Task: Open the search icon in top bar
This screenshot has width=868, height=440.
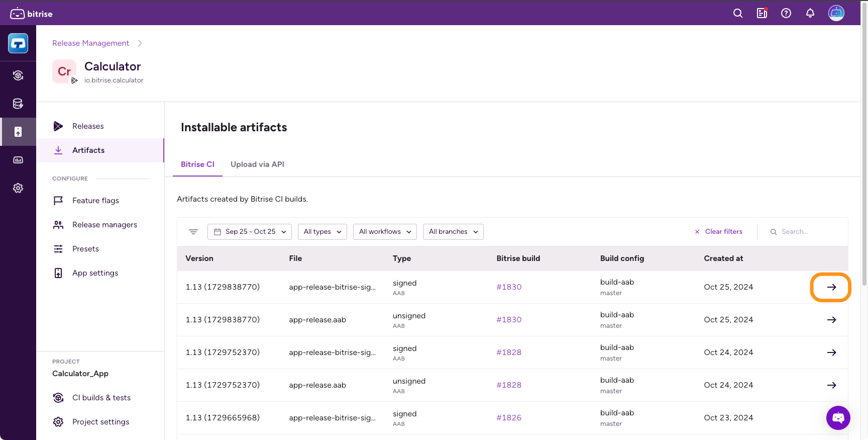Action: (x=737, y=14)
